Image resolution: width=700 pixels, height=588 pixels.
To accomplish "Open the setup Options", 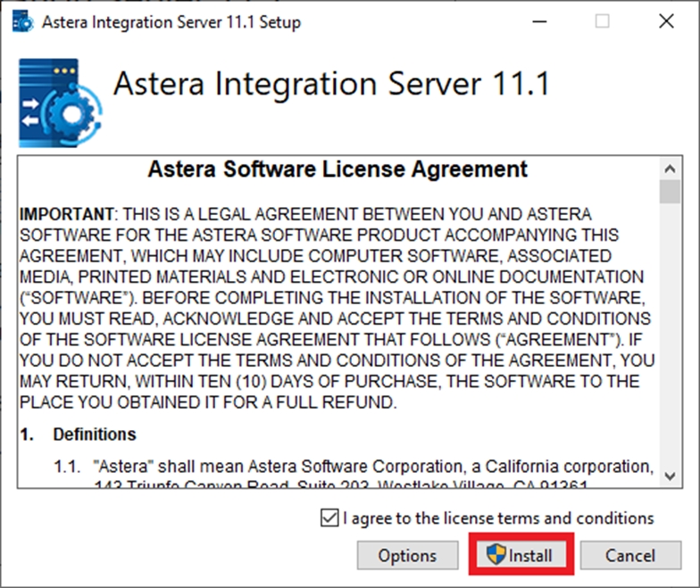I will [406, 555].
